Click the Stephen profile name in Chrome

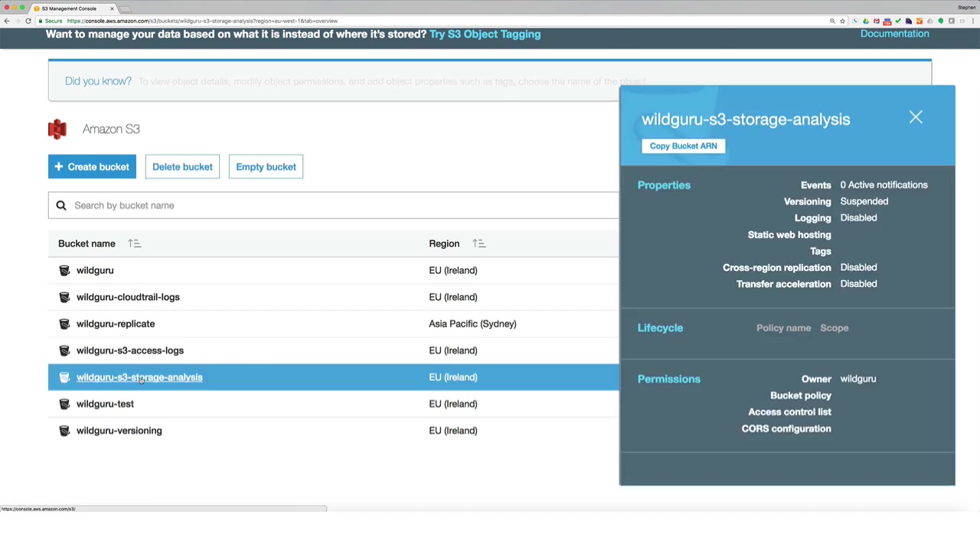pos(966,7)
